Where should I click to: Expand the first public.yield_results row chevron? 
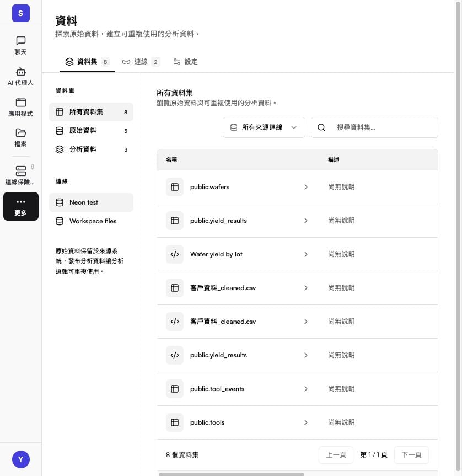coord(306,221)
